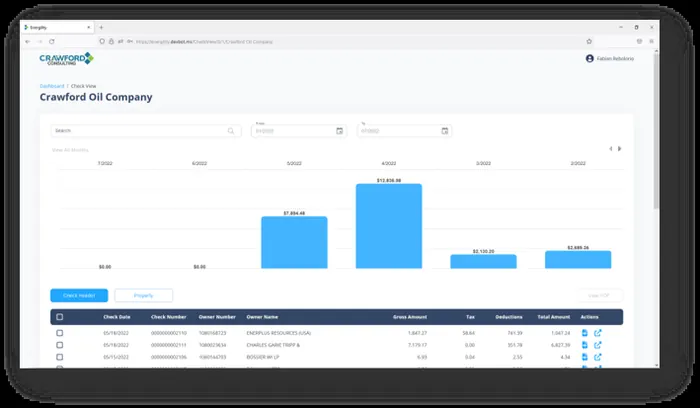Click the page vertical scrollbar
700x408 pixels.
click(656, 131)
